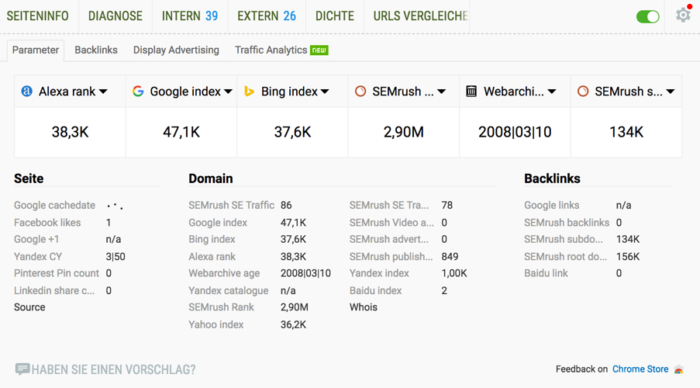This screenshot has height=388, width=700.
Task: Click the SEMrush publish... value 849
Action: coord(450,257)
